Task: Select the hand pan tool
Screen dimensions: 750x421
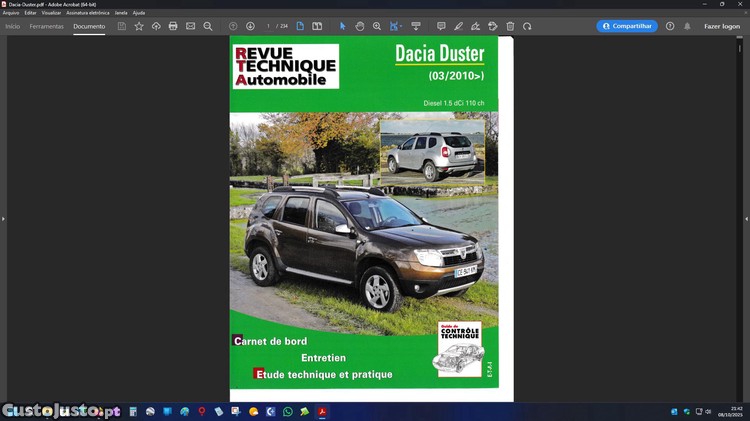Action: 360,26
